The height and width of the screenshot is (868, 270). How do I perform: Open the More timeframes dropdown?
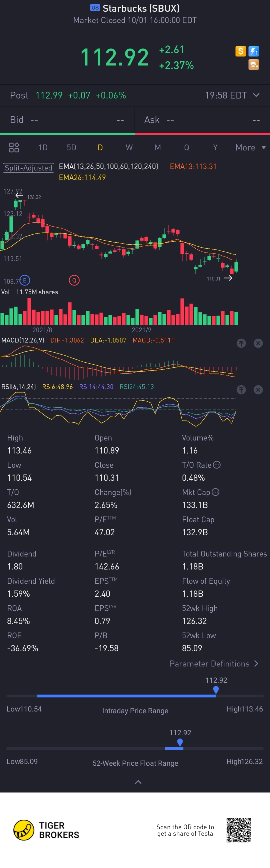(250, 147)
